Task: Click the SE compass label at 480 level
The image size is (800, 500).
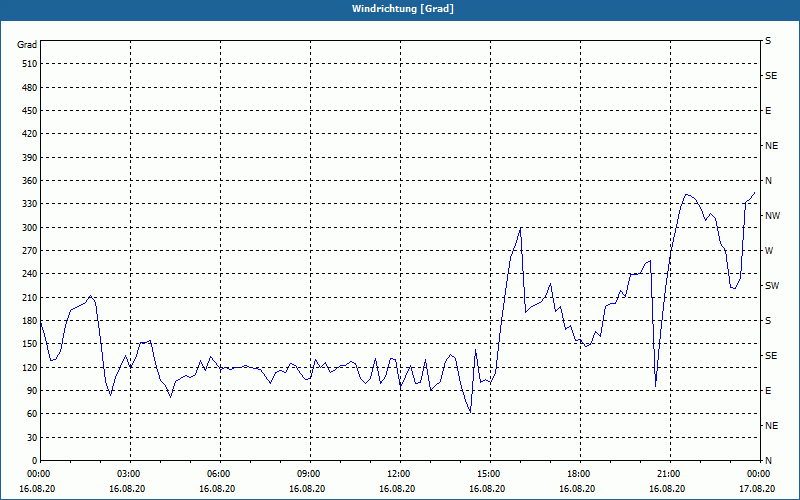Action: point(771,76)
